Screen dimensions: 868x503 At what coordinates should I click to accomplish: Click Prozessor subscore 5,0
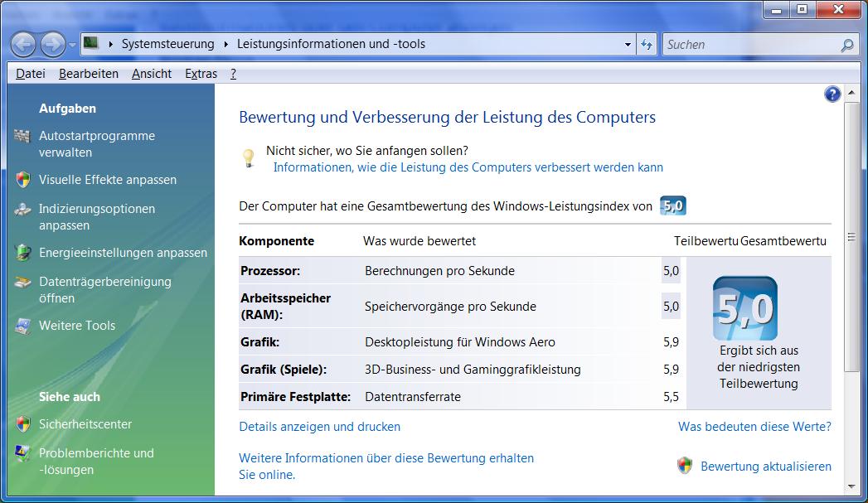pyautogui.click(x=671, y=271)
